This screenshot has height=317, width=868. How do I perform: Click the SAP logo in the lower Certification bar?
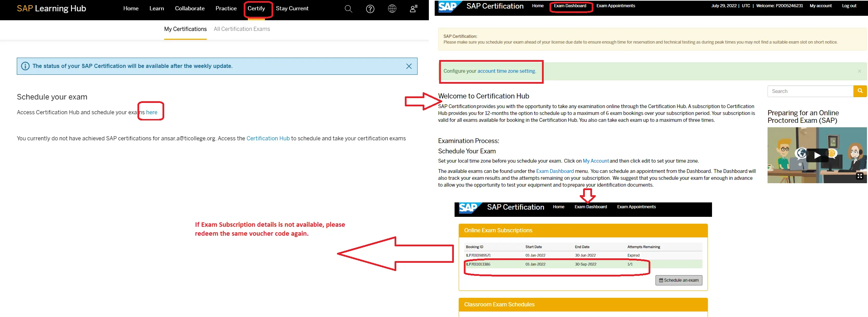(x=470, y=208)
